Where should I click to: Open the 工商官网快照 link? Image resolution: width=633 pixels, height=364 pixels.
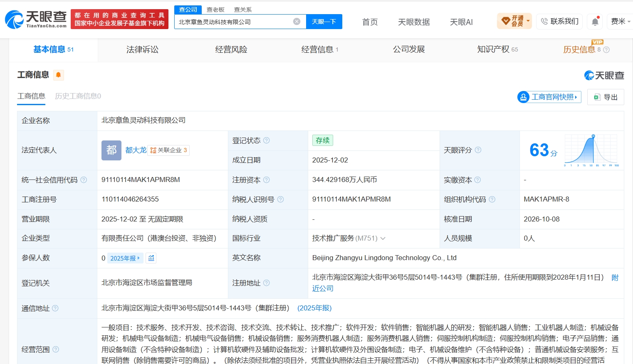click(x=549, y=97)
